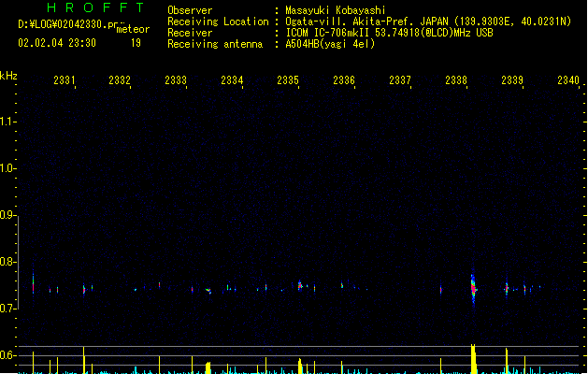Click the Receiving Location label
This screenshot has height=374, width=588.
pos(218,22)
